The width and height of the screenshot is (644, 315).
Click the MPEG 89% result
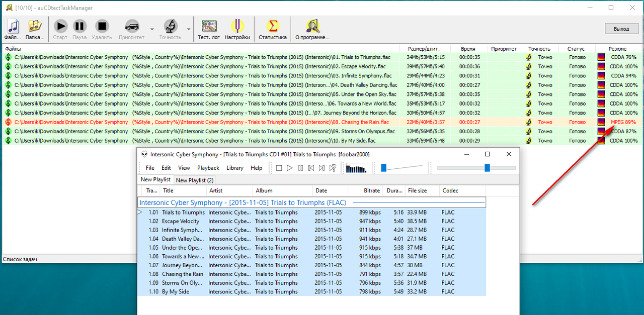[623, 122]
